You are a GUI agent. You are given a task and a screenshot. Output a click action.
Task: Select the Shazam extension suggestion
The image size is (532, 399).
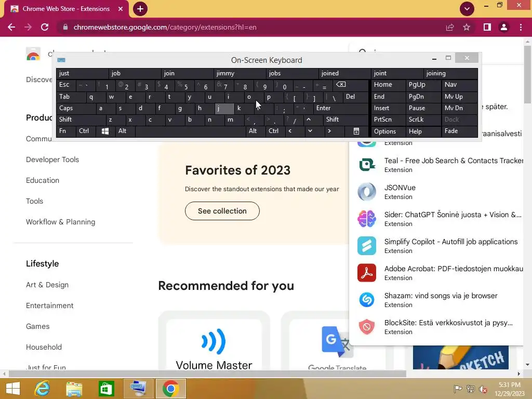[x=436, y=300]
